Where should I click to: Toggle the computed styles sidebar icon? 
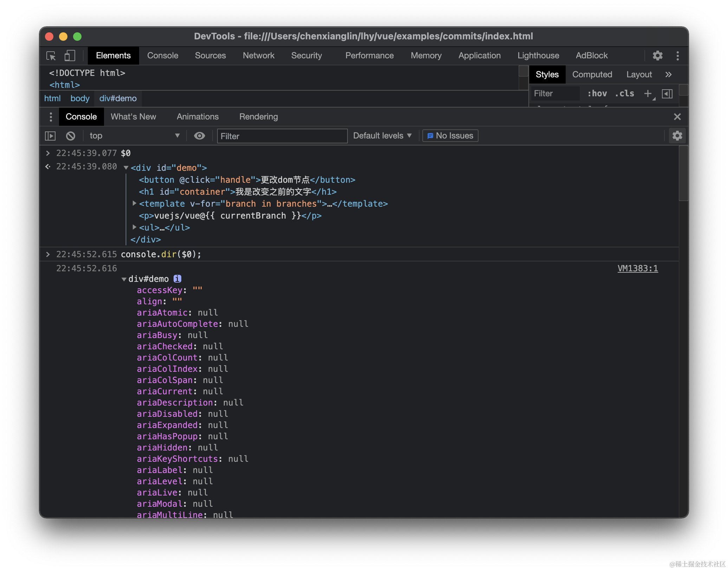tap(667, 93)
